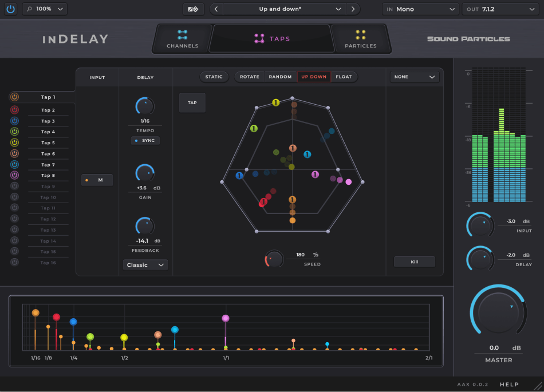Open the NONE dropdown
This screenshot has height=392, width=544.
(x=415, y=77)
